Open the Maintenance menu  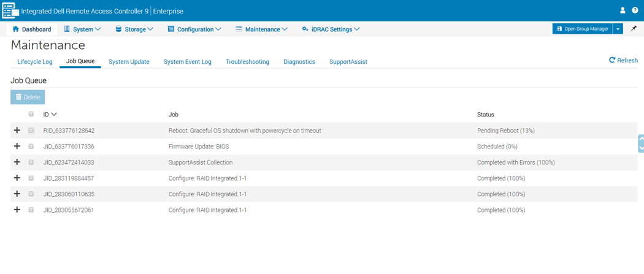pyautogui.click(x=262, y=29)
